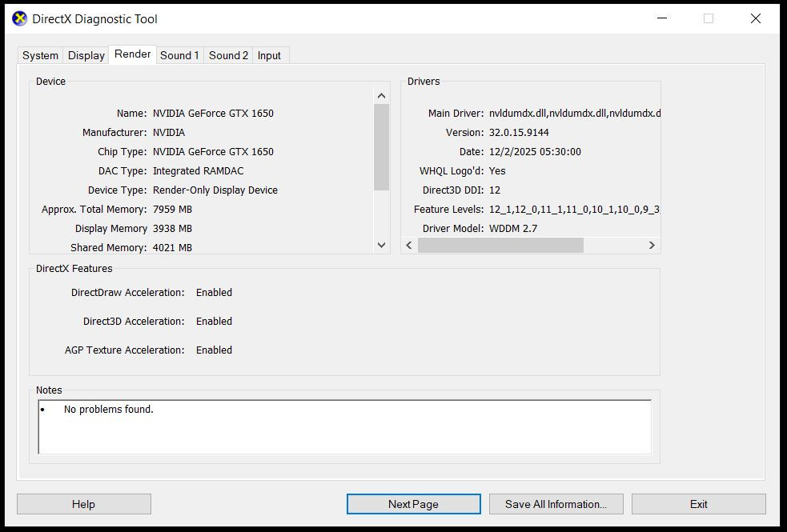The height and width of the screenshot is (532, 787).
Task: Click total memory value '7959 MB'
Action: pyautogui.click(x=172, y=209)
